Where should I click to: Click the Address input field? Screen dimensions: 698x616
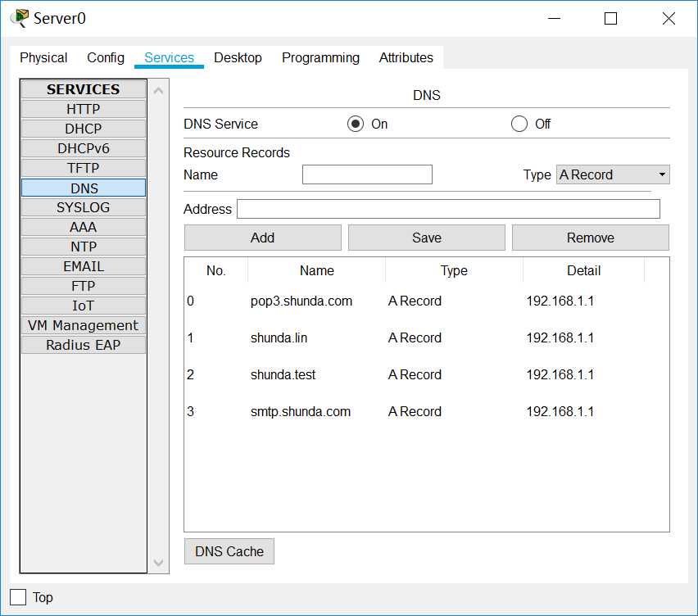click(x=448, y=209)
